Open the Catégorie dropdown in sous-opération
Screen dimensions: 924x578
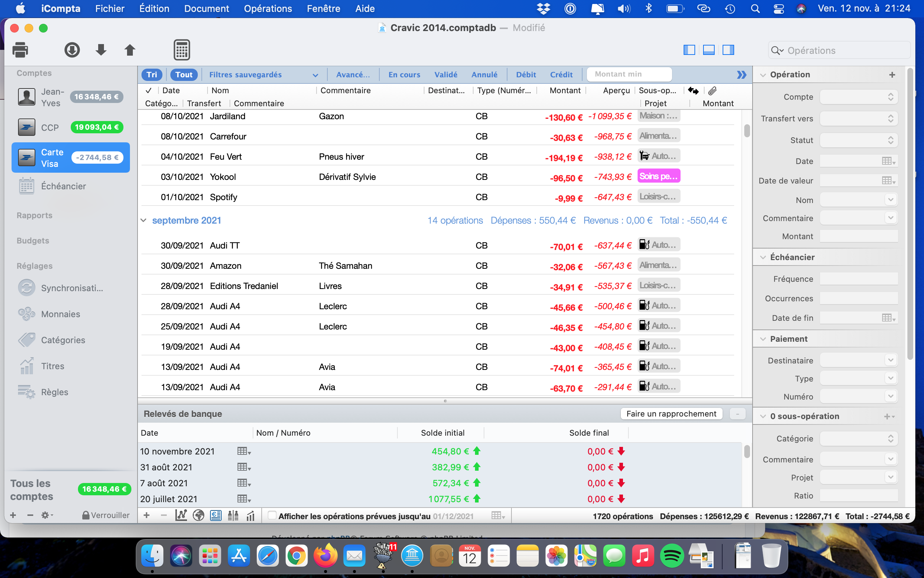[859, 439]
